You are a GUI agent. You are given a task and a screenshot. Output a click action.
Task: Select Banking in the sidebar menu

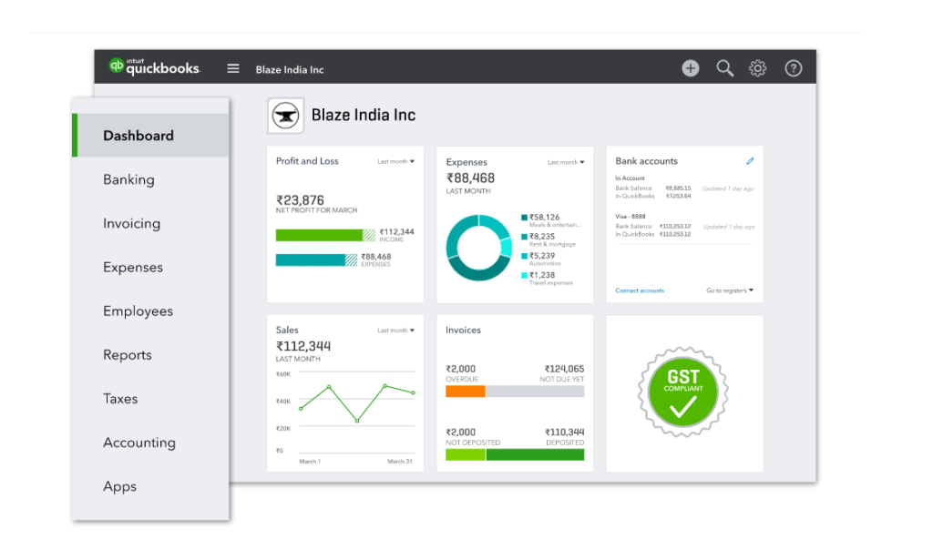[128, 179]
